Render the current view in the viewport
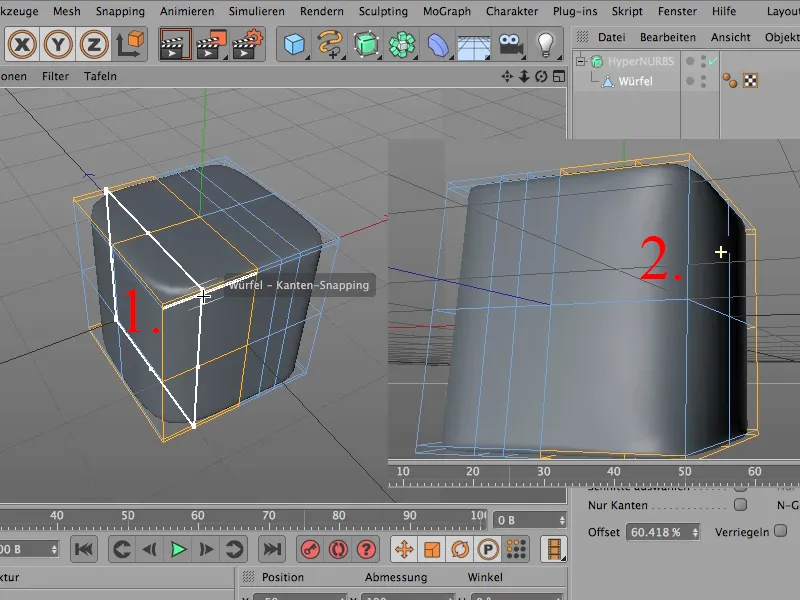This screenshot has width=800, height=600. [x=175, y=45]
